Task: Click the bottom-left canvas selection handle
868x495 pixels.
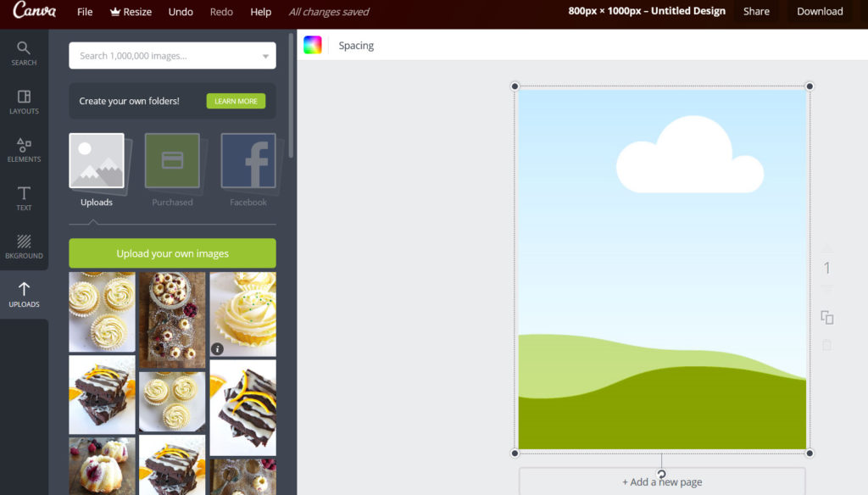Action: 515,453
